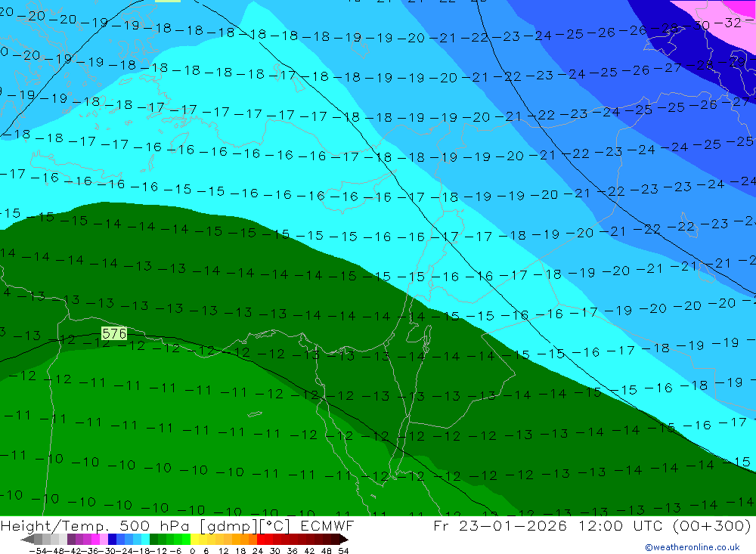Image resolution: width=756 pixels, height=554 pixels.
Task: Click the right arrow end of color legend
Action: coord(344,539)
